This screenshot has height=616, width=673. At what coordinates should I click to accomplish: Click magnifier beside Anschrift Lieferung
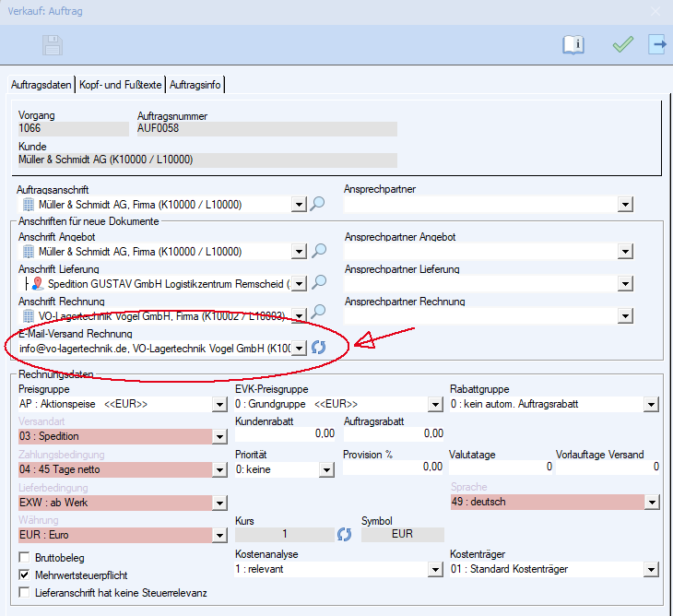click(x=318, y=283)
